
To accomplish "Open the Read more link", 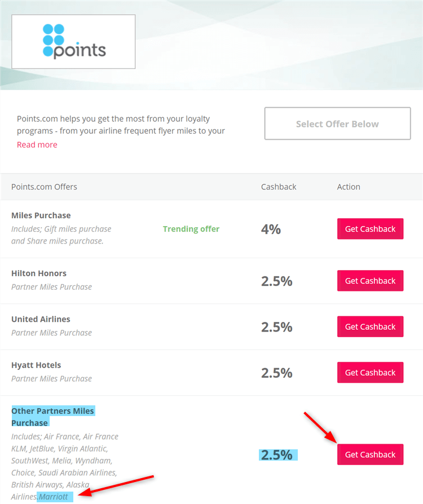I will click(37, 145).
